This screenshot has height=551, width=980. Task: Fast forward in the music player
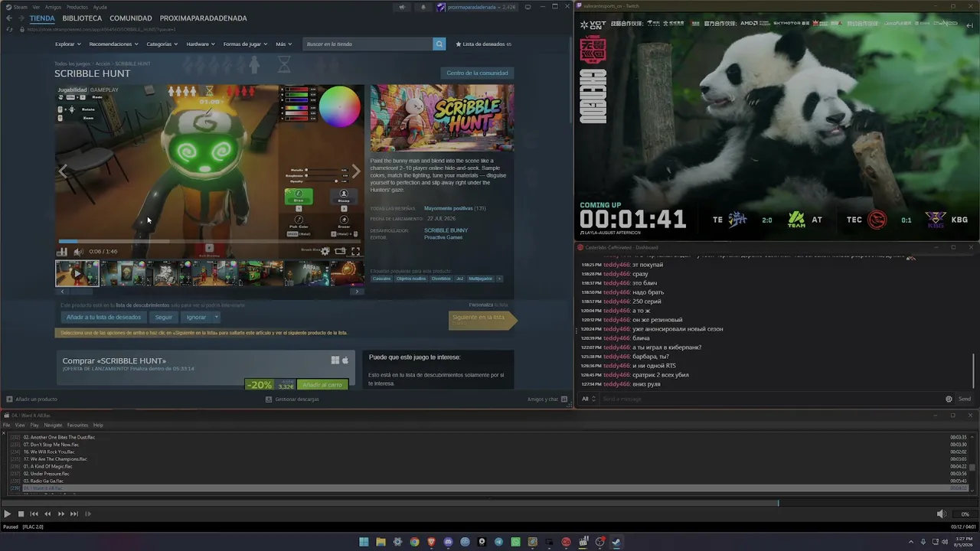pyautogui.click(x=61, y=514)
